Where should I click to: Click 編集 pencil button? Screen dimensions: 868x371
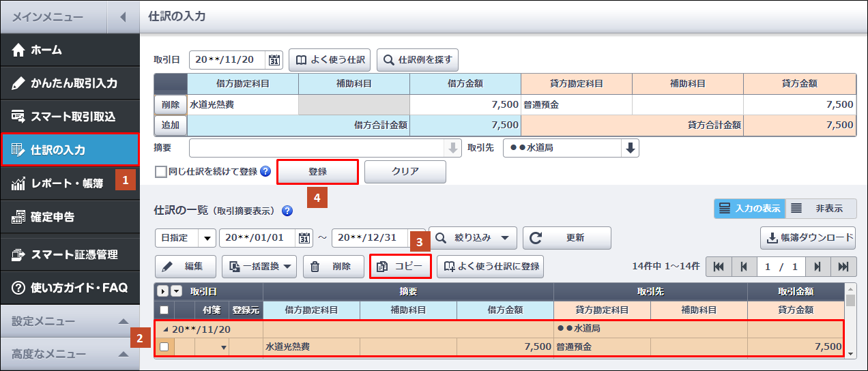click(186, 267)
